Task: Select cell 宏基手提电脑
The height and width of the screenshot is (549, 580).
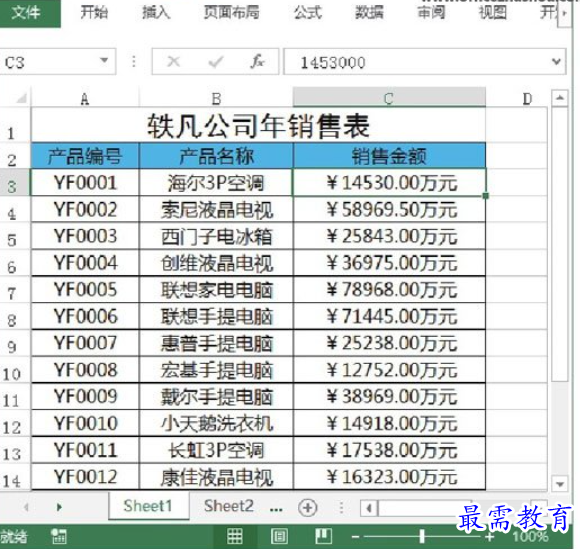Action: 216,370
